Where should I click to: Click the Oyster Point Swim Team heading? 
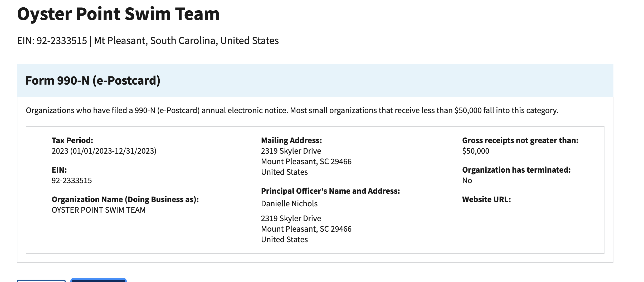coord(118,14)
